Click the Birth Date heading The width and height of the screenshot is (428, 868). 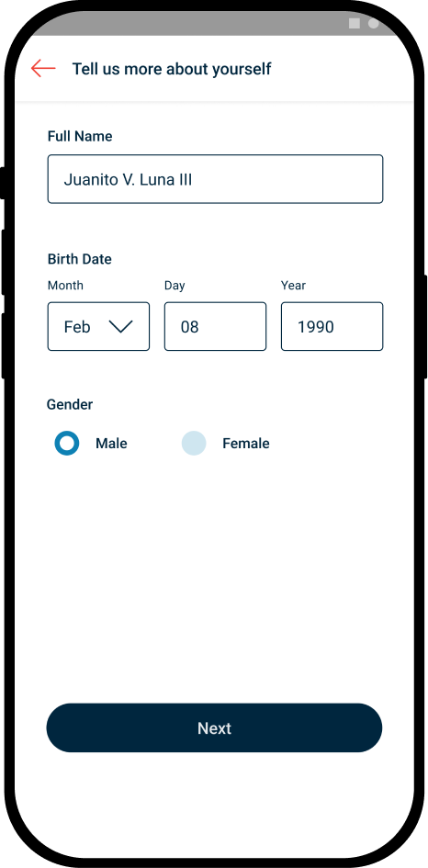[x=80, y=259]
